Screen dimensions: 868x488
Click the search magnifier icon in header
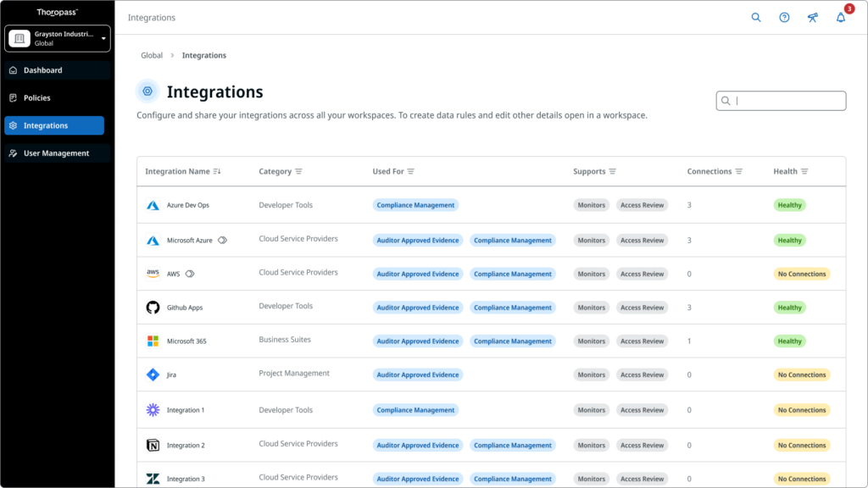[x=755, y=17]
